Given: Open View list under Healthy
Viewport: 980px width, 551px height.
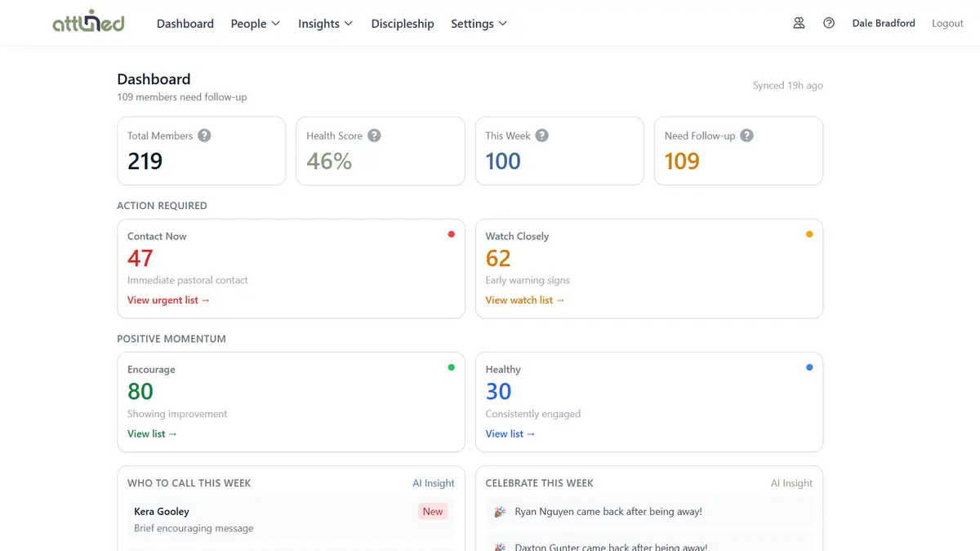Looking at the screenshot, I should (510, 434).
